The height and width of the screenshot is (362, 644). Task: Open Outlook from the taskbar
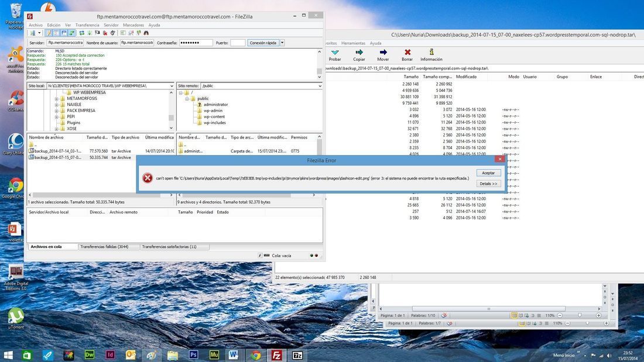click(131, 354)
